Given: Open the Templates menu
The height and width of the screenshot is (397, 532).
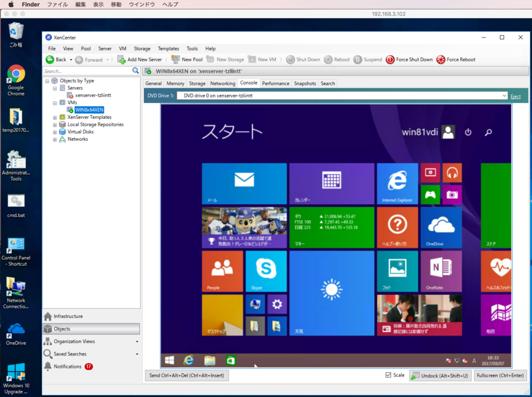Looking at the screenshot, I should (x=168, y=48).
